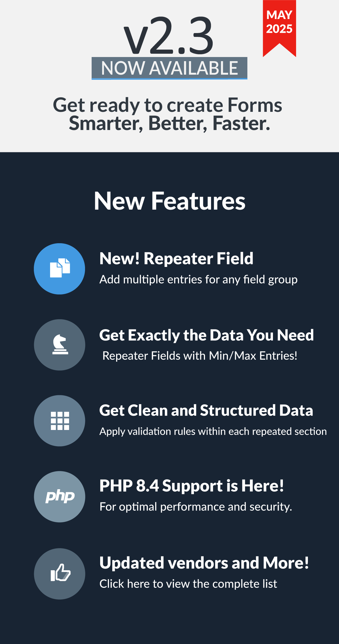This screenshot has width=339, height=644.
Task: Click 'For optimal performance and security.' text
Action: tap(196, 507)
